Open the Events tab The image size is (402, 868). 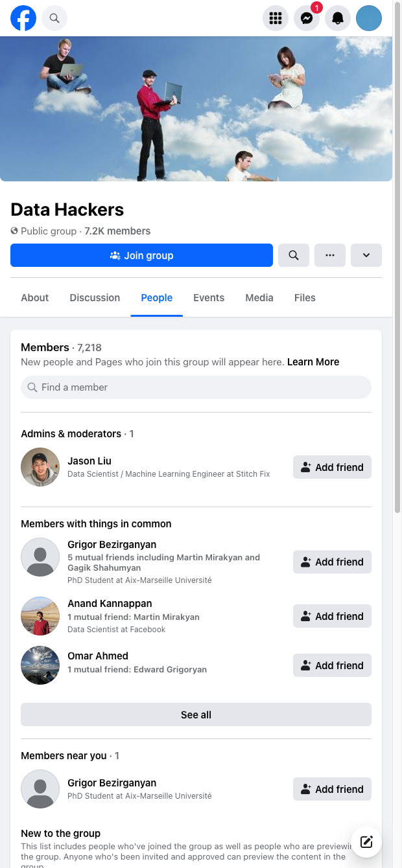pyautogui.click(x=209, y=298)
